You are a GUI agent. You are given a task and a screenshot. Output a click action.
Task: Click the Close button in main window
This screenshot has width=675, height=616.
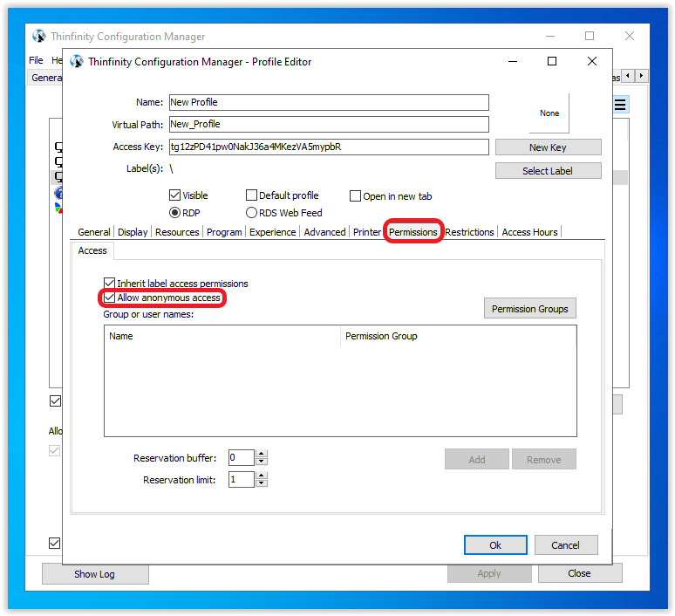coord(579,573)
